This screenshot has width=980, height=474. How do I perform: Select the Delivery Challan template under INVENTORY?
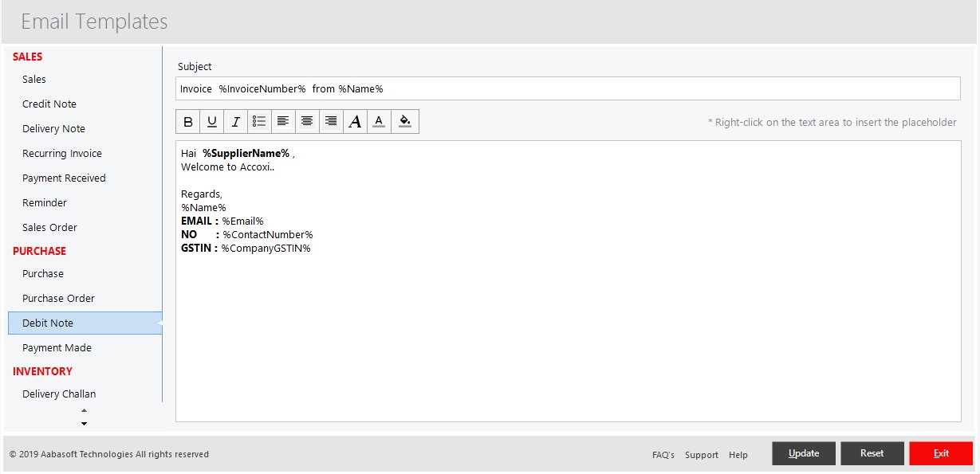(x=58, y=394)
